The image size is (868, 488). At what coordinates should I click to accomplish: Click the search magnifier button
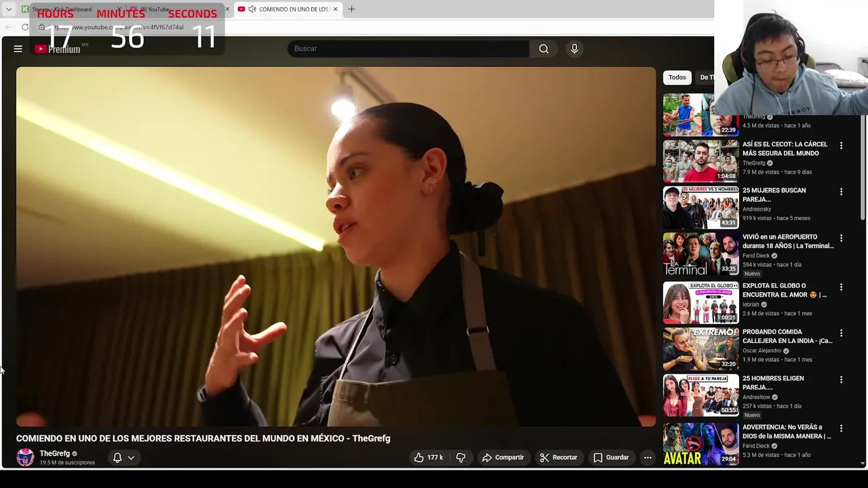(x=544, y=49)
